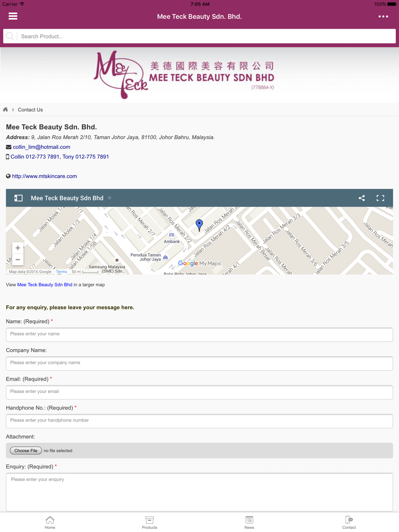Click the address text line

click(x=110, y=137)
